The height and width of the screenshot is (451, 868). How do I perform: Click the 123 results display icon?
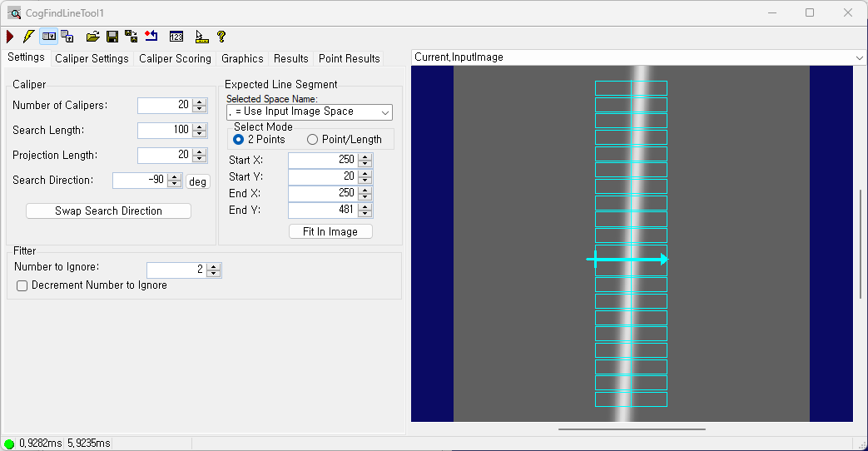coord(176,37)
